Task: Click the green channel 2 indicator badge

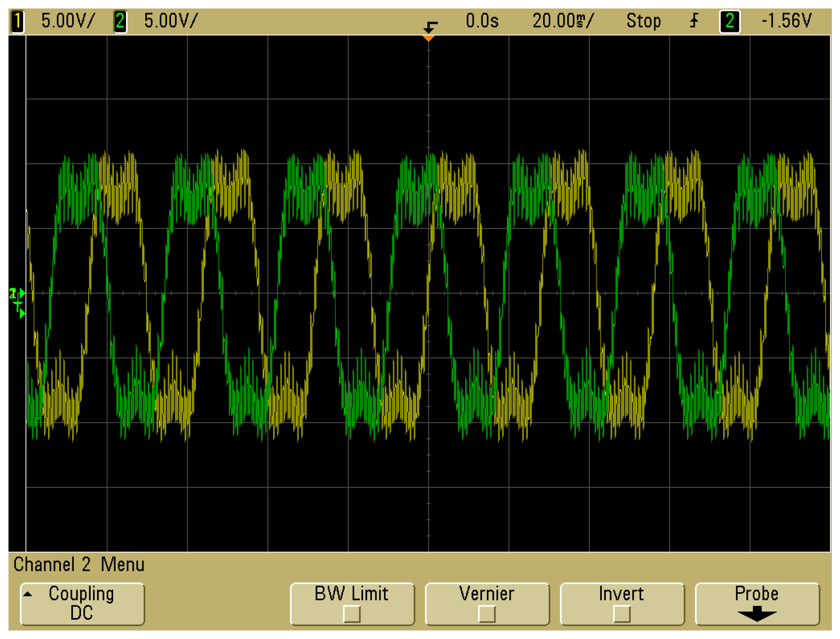Action: (x=120, y=21)
